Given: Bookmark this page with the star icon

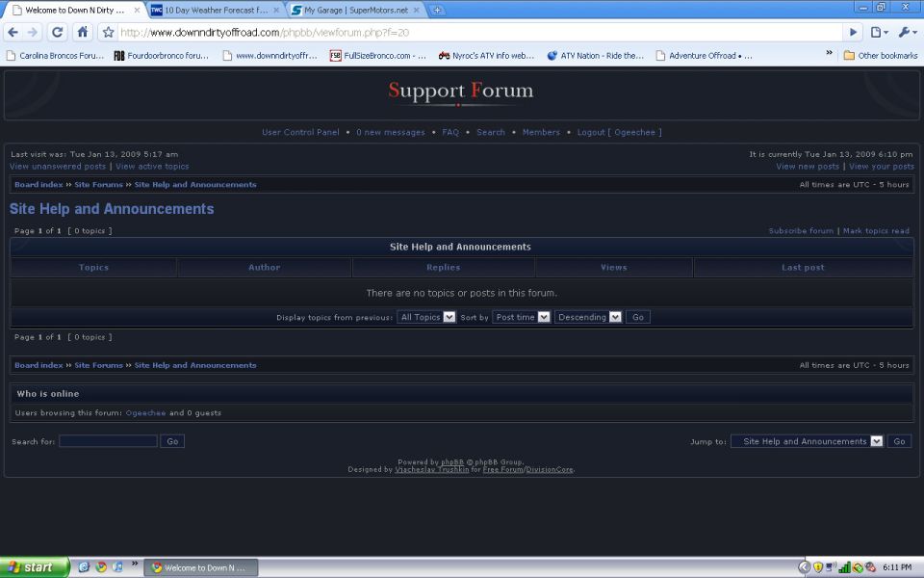Looking at the screenshot, I should click(108, 33).
